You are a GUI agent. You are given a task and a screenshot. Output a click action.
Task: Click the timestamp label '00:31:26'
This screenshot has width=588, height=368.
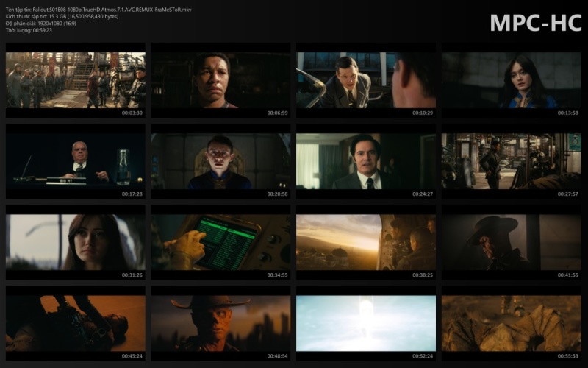pos(132,275)
